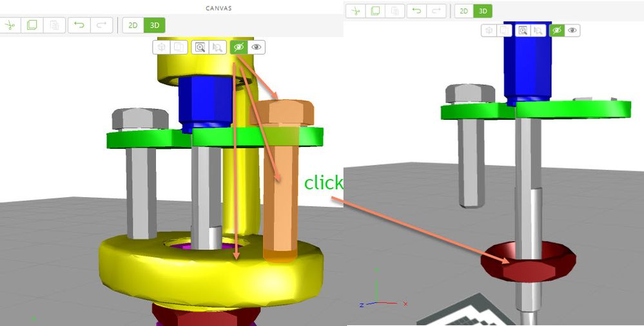Click the square icon beside cube in right canvas
644x326 pixels.
(x=504, y=30)
